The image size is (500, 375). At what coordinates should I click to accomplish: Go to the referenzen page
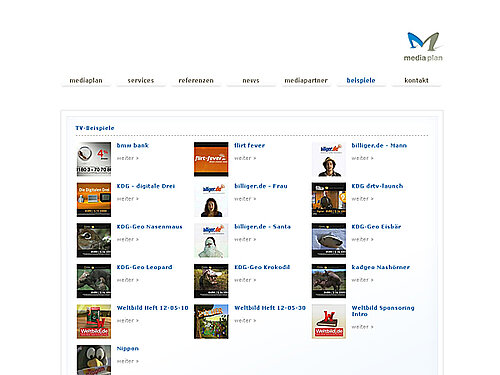pos(196,80)
